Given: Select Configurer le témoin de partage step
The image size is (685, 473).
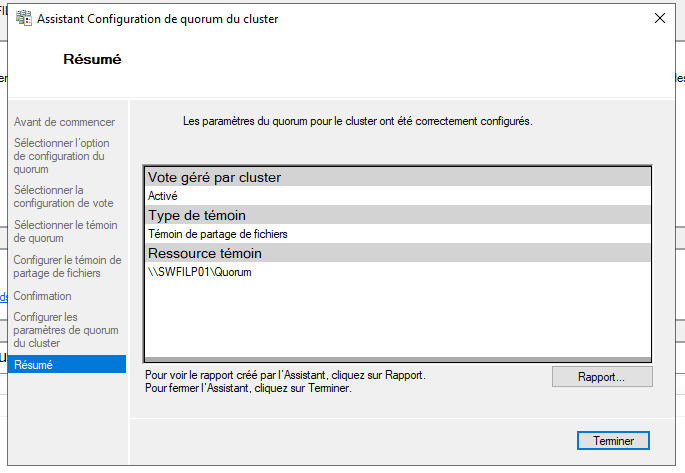Looking at the screenshot, I should pyautogui.click(x=67, y=266).
